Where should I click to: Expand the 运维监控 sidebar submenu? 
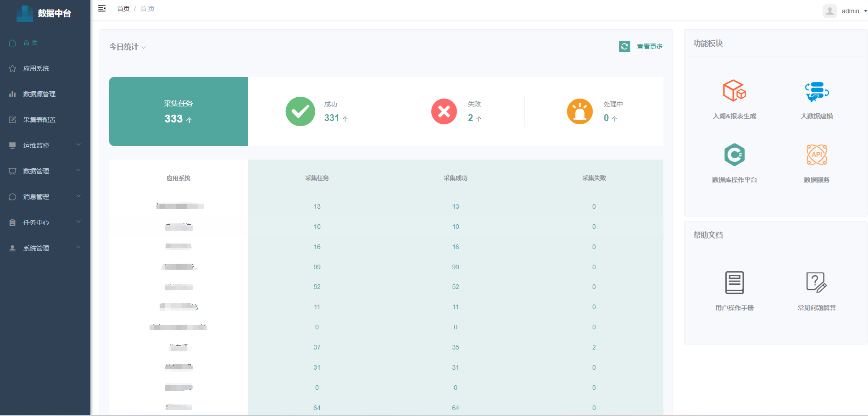point(45,145)
